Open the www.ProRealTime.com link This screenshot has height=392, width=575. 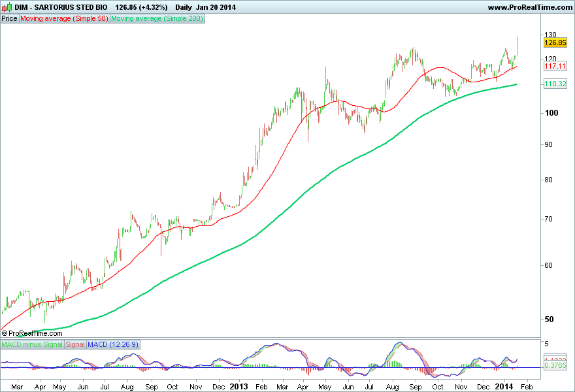pyautogui.click(x=530, y=7)
